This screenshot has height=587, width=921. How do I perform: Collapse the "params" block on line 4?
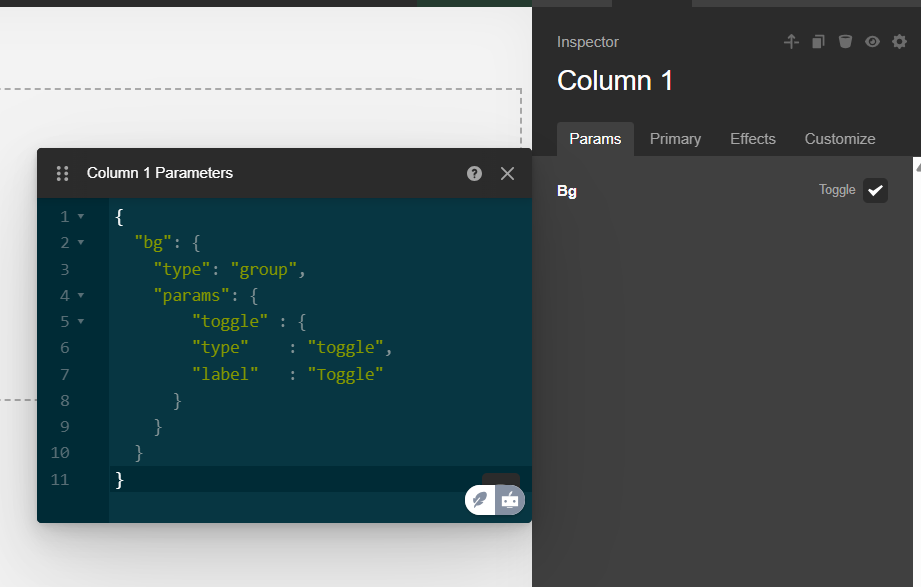[x=81, y=296]
